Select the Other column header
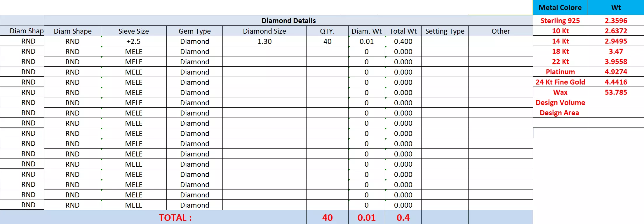Image resolution: width=644 pixels, height=224 pixels. click(x=501, y=31)
